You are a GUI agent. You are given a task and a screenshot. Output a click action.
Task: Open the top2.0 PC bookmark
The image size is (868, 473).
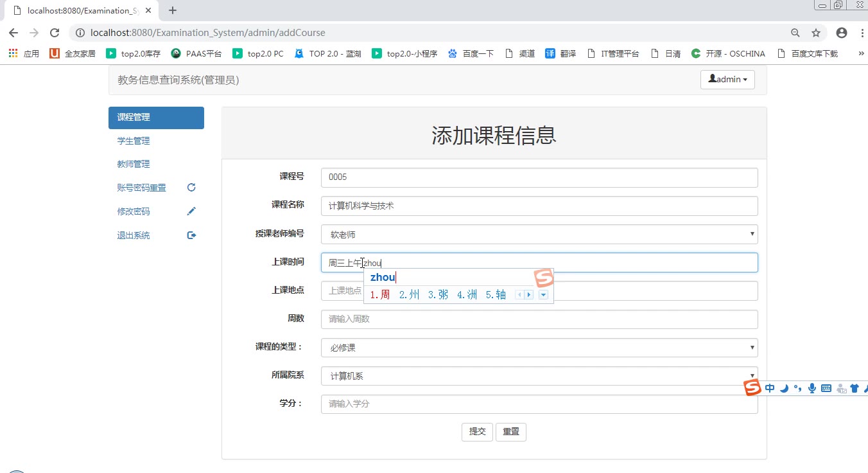click(x=258, y=54)
